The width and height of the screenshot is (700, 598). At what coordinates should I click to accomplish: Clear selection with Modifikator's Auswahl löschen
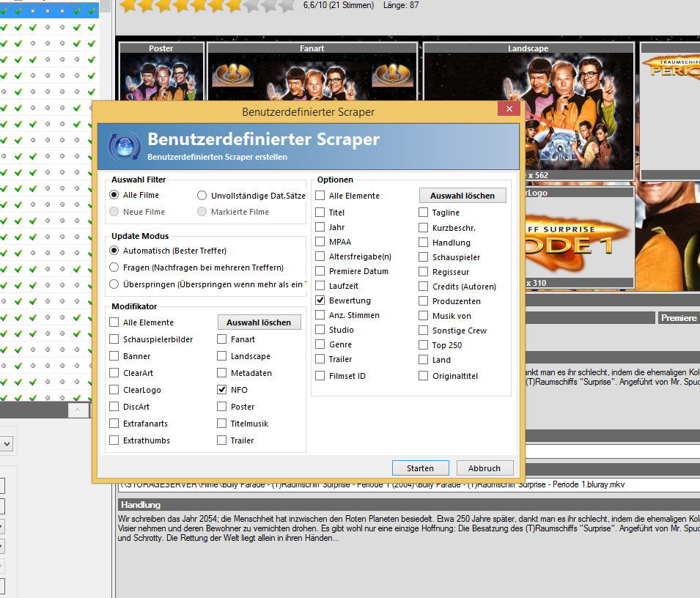(x=259, y=322)
